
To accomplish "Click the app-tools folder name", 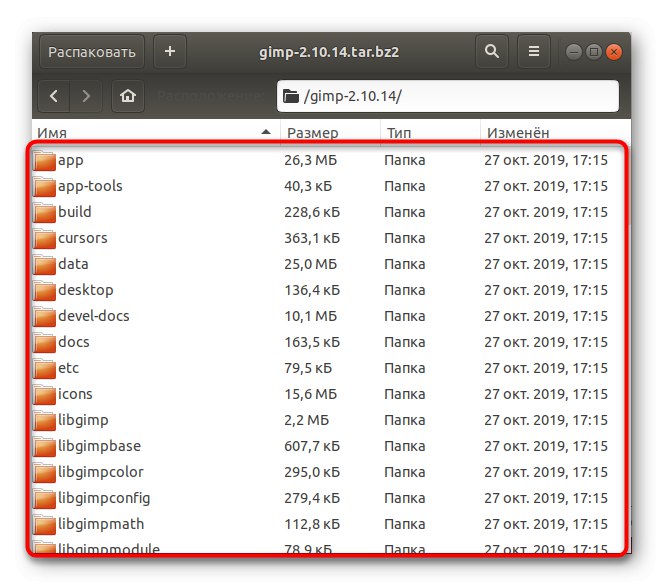I will [x=90, y=186].
